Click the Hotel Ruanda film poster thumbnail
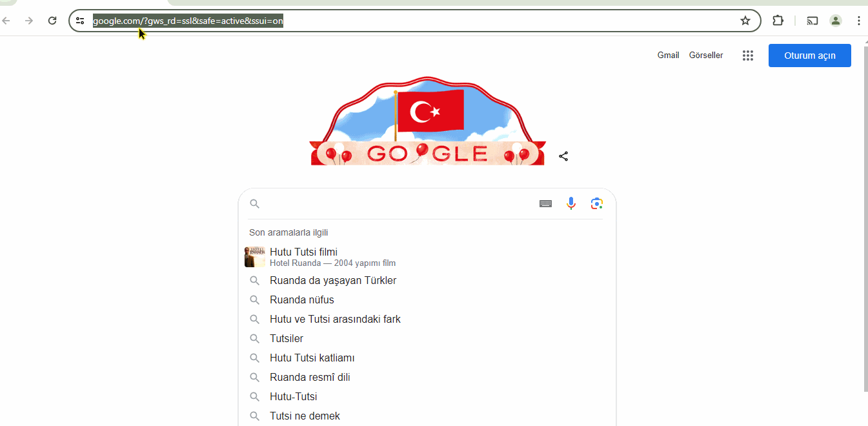The image size is (868, 426). (255, 256)
